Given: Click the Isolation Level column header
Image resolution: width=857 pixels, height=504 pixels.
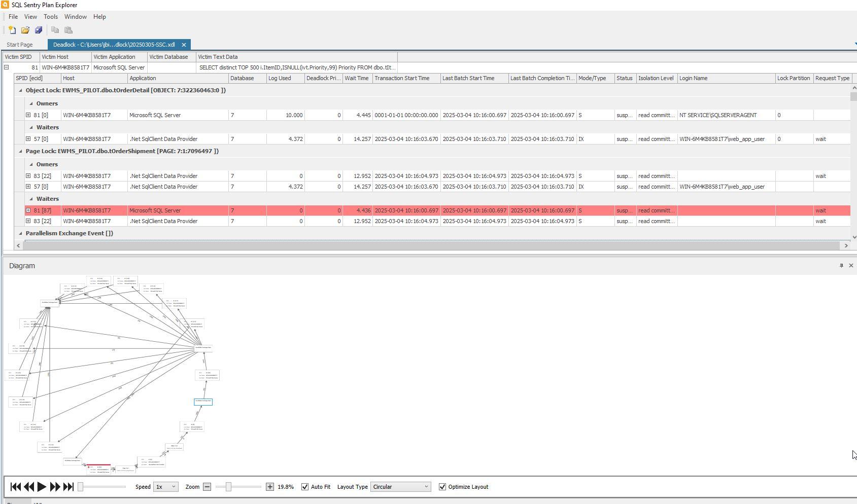Looking at the screenshot, I should (x=657, y=78).
